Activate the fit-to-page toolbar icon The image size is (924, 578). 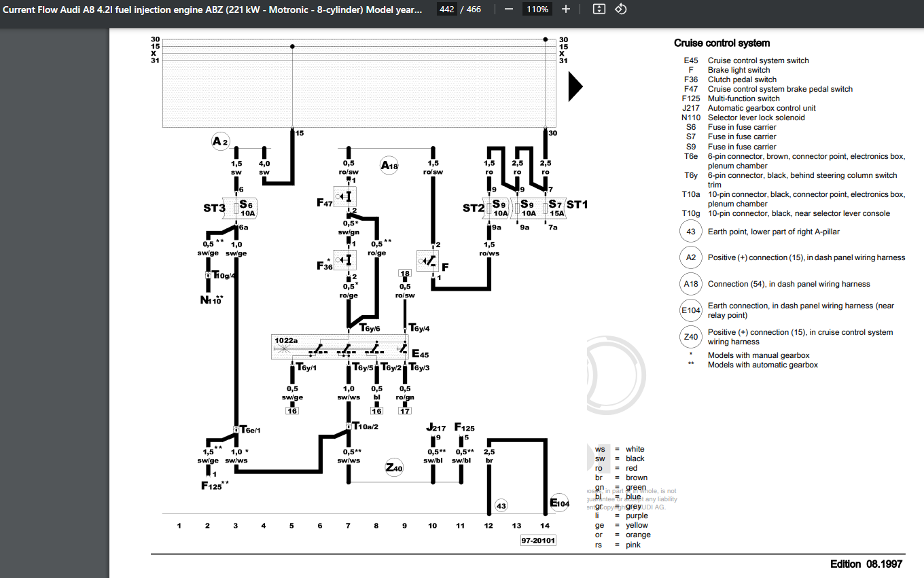pos(598,9)
